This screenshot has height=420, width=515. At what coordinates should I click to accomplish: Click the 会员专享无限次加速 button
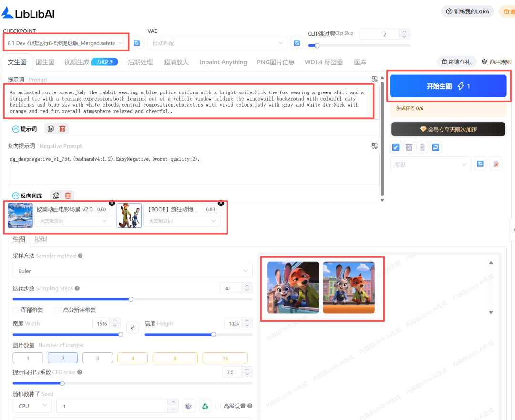coord(448,129)
